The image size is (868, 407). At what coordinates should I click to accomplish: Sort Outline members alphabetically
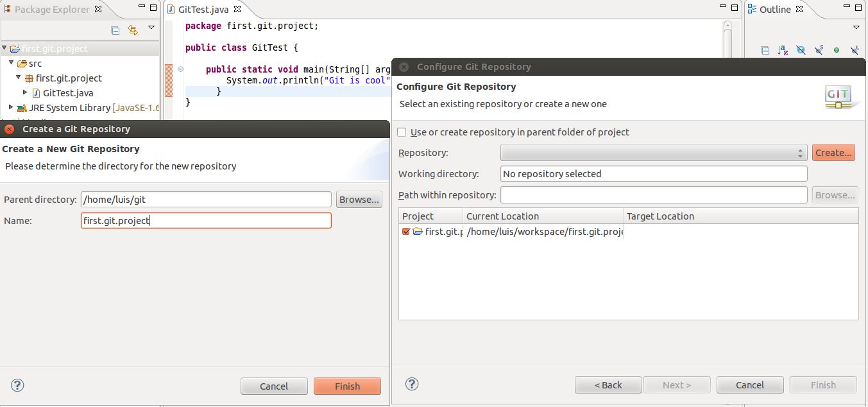coord(783,50)
